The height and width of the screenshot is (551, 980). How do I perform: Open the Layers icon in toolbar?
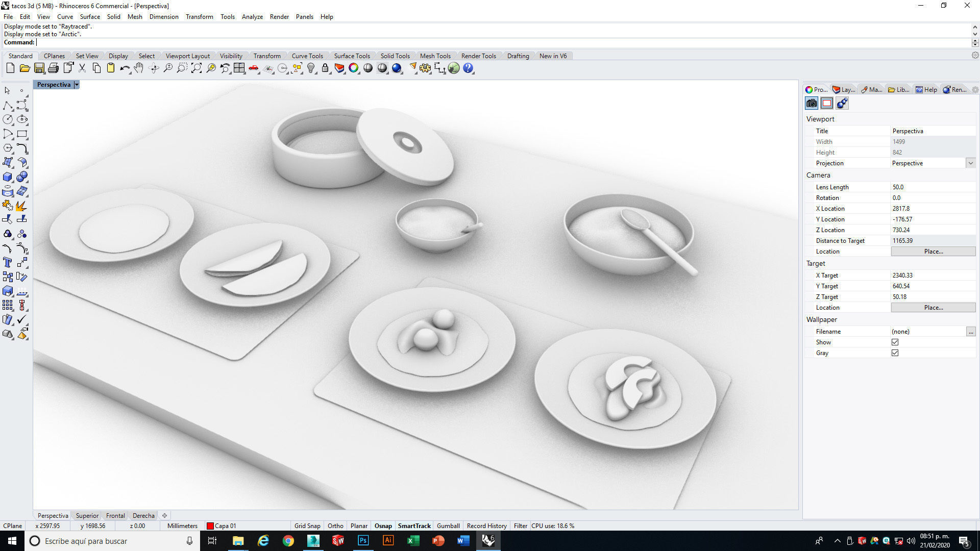[x=339, y=68]
